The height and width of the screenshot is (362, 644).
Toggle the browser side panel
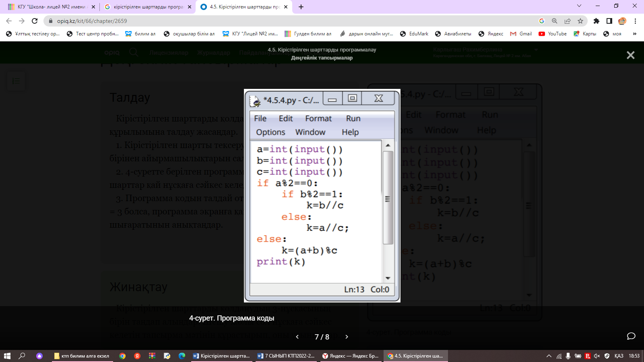point(609,21)
